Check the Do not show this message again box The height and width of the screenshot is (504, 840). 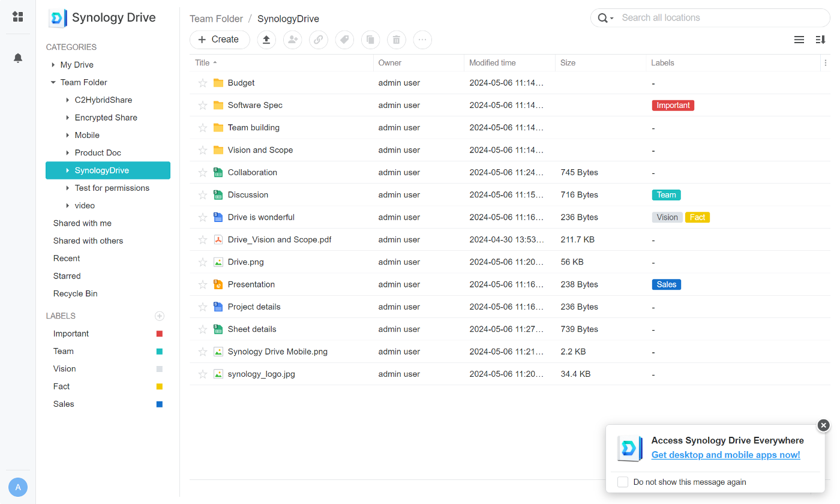(622, 482)
